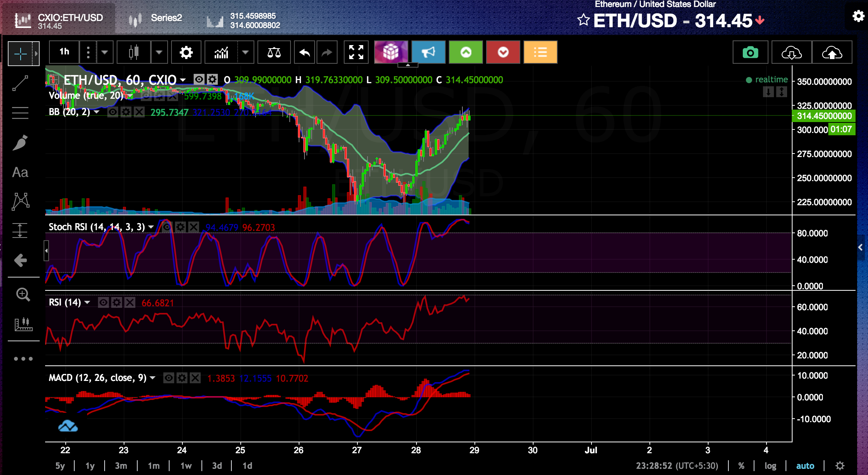The image size is (868, 475).
Task: Open the zoom in magnifier tool
Action: pyautogui.click(x=23, y=295)
